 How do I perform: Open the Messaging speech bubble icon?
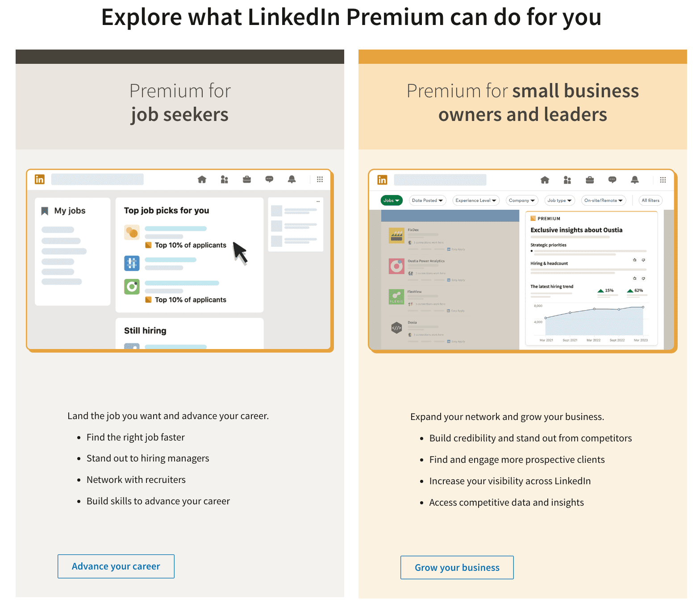pyautogui.click(x=269, y=179)
